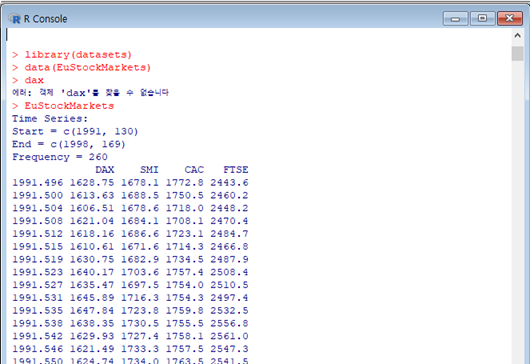Click the FTSE column header
Screen dimensions: 530x364
[236, 170]
